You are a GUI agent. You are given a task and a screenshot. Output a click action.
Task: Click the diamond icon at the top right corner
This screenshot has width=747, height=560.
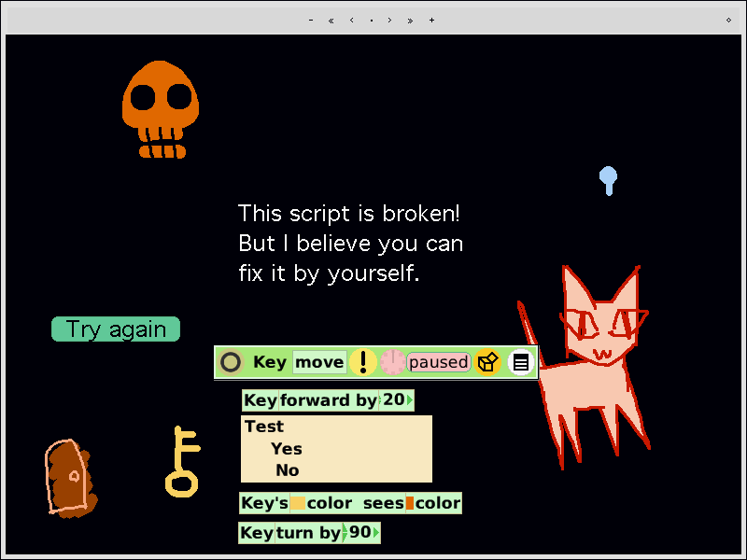tap(728, 20)
